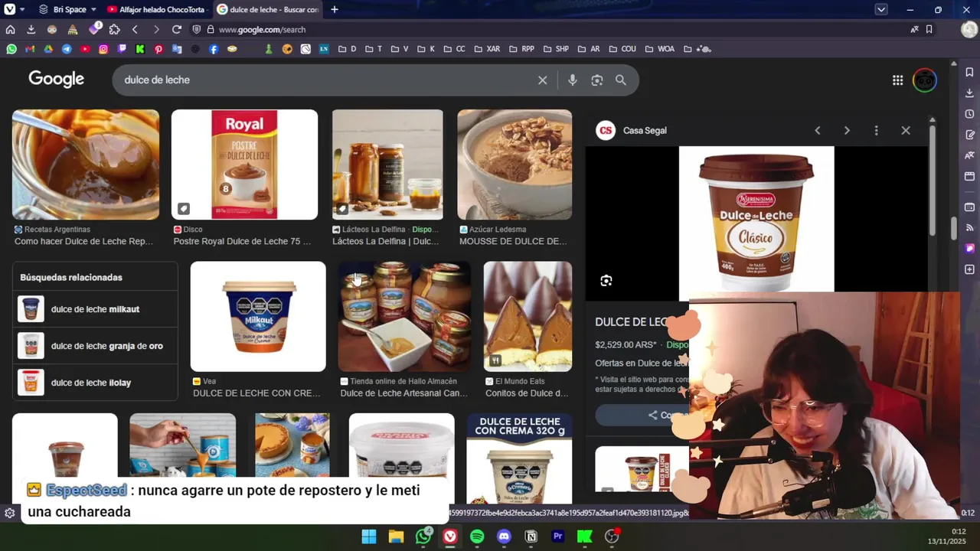This screenshot has height=551, width=980.
Task: Open the Gmail bookmark
Action: (30, 49)
